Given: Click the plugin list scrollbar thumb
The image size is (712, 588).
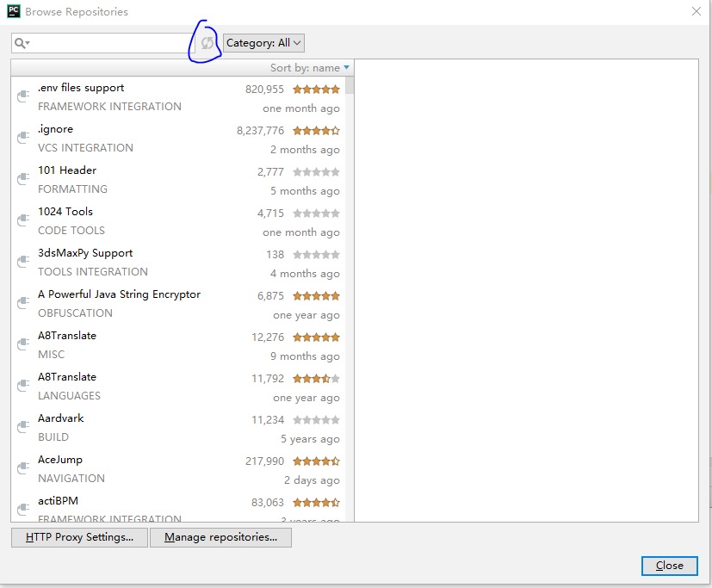Looking at the screenshot, I should click(x=350, y=85).
